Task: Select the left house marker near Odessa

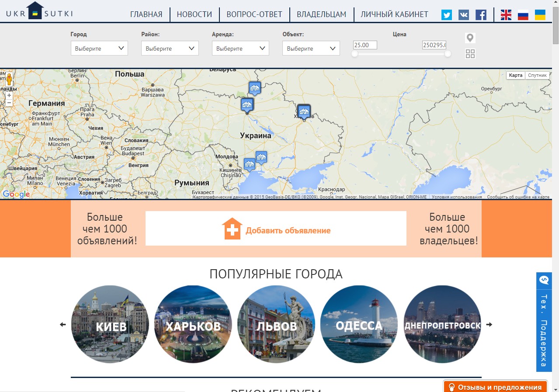Action: [x=250, y=164]
